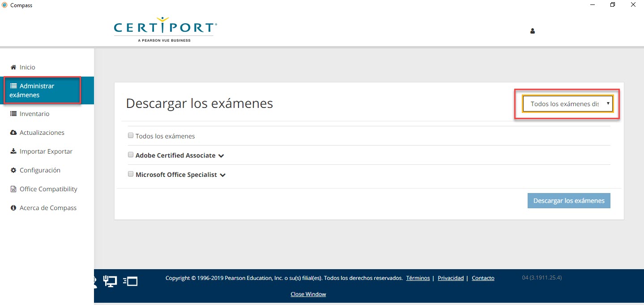The image size is (644, 305).
Task: Expand the Adobe Certified Associate chevron
Action: [x=221, y=156]
